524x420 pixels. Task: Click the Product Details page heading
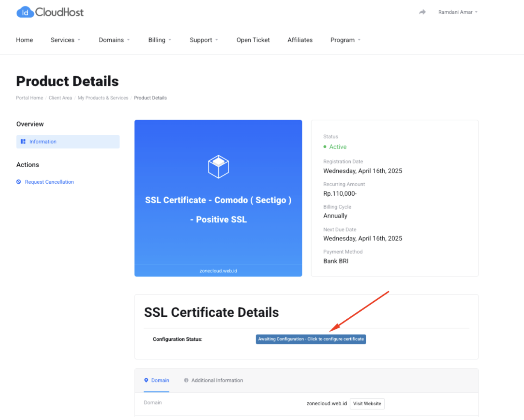(67, 81)
